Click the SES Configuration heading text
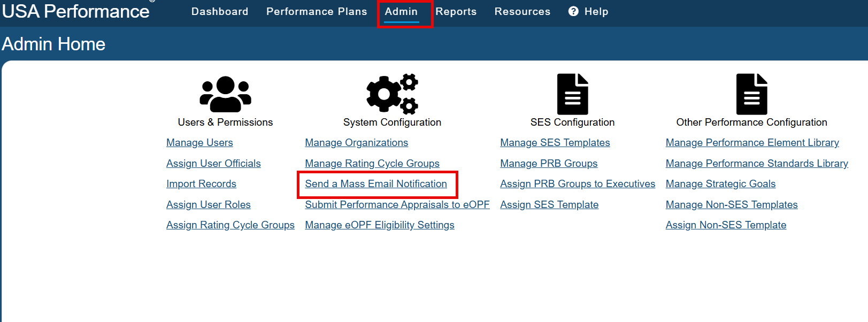This screenshot has width=868, height=322. (572, 122)
